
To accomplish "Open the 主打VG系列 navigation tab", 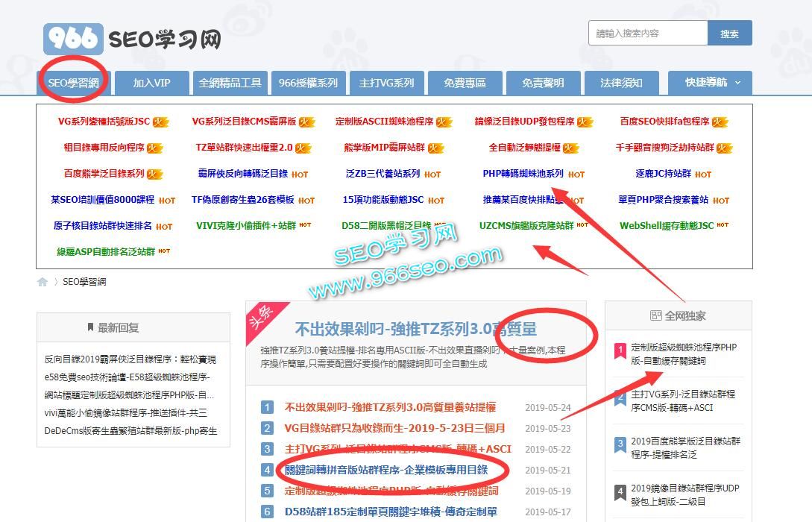I will click(x=386, y=83).
